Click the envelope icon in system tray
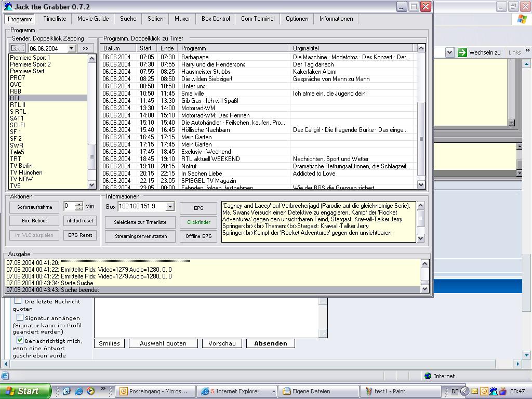532x399 pixels. point(474,391)
